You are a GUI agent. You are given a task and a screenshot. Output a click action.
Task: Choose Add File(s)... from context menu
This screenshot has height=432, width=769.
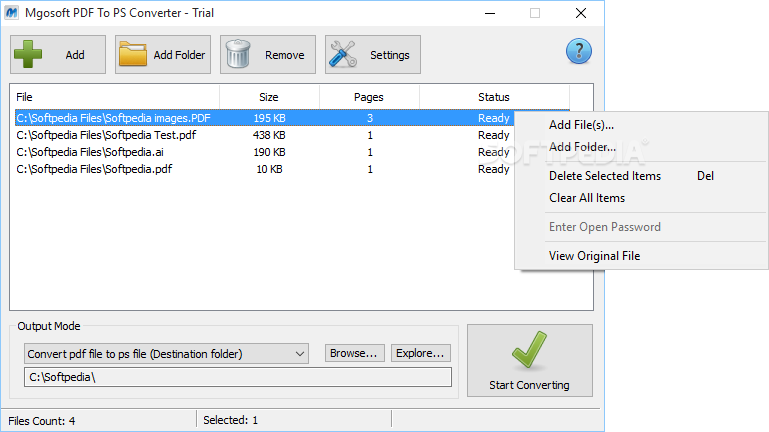[641, 125]
